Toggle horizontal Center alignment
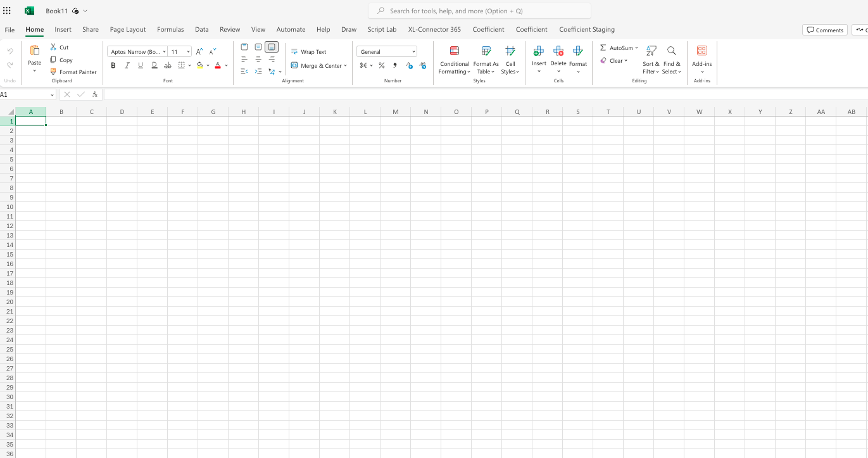Viewport: 868px width, 458px height. (x=258, y=60)
